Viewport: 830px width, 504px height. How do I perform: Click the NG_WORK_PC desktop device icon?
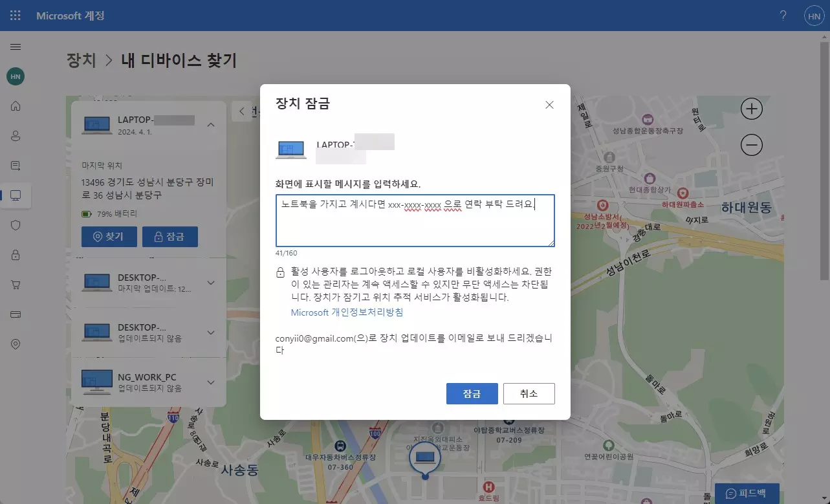coord(97,382)
